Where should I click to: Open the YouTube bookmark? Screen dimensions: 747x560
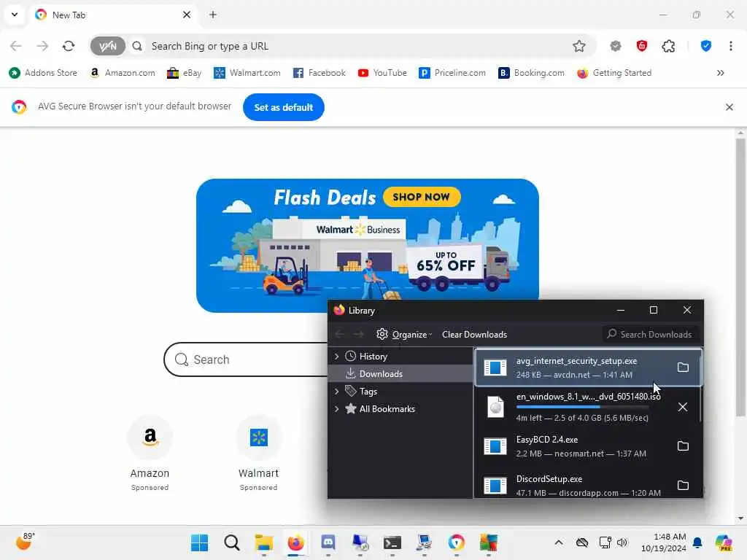point(382,73)
